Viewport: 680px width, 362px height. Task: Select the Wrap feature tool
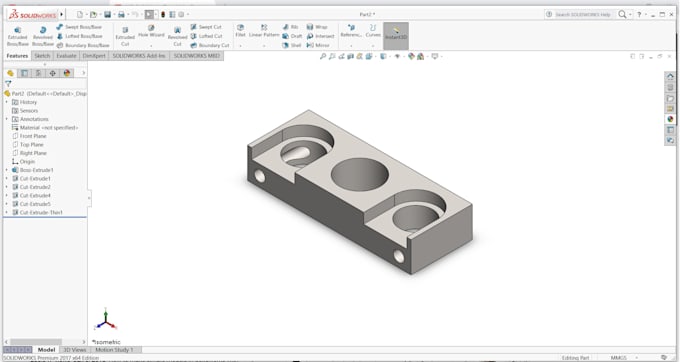(x=317, y=27)
